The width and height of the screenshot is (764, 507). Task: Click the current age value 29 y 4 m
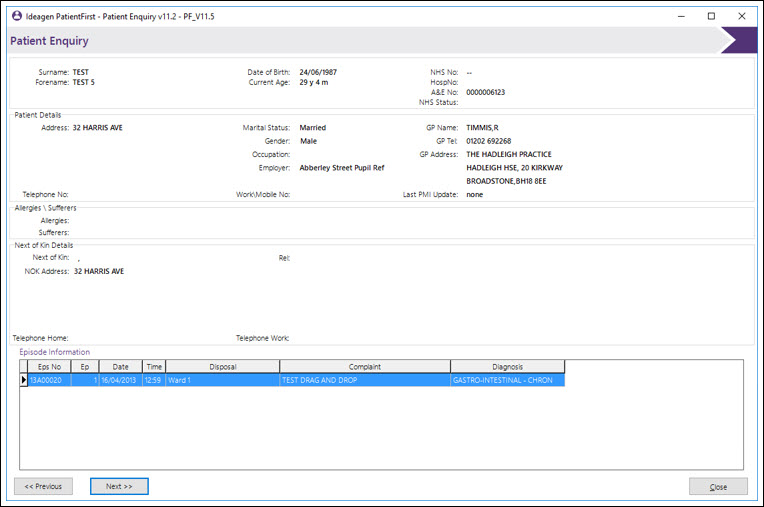pos(313,82)
